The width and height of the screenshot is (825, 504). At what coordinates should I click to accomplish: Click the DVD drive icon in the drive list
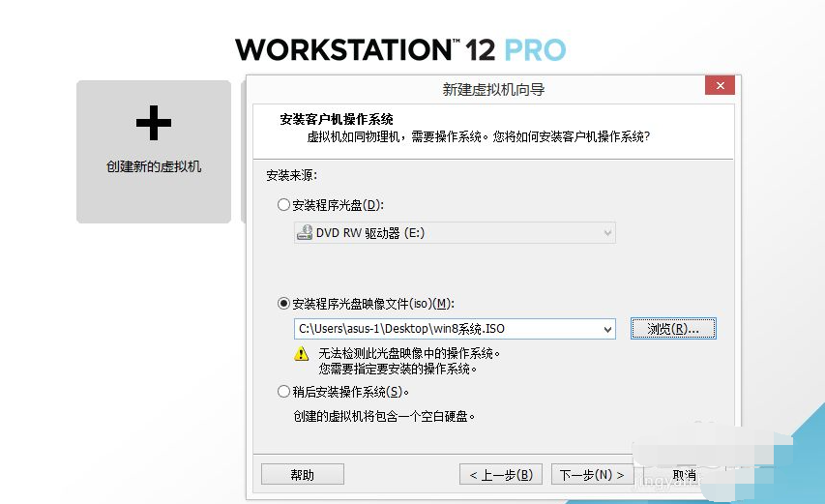[305, 233]
